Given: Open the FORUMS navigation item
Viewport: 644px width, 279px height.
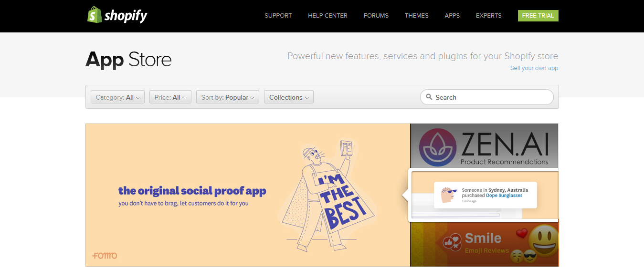Looking at the screenshot, I should (376, 15).
